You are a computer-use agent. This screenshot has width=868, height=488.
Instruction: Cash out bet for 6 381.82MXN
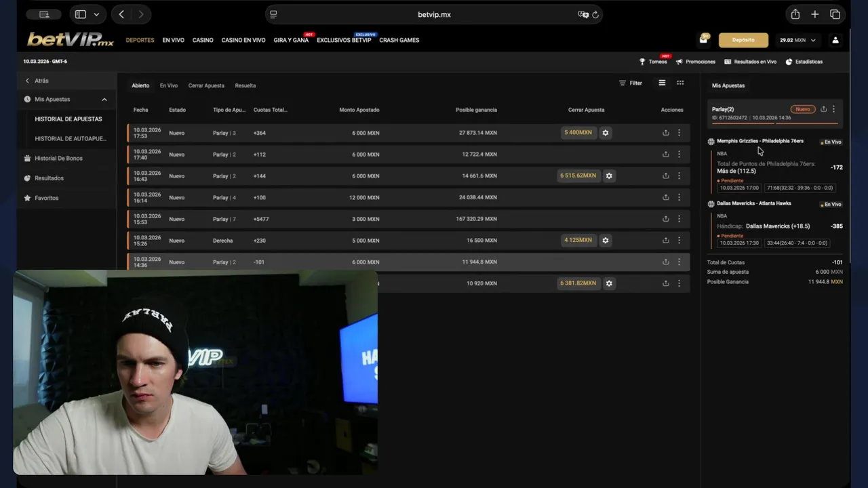point(578,283)
